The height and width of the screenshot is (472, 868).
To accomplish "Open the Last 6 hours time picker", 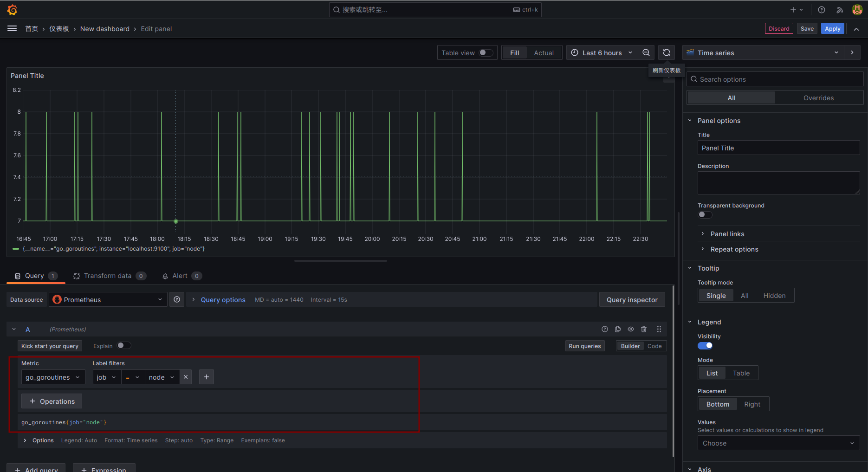I will pos(601,53).
